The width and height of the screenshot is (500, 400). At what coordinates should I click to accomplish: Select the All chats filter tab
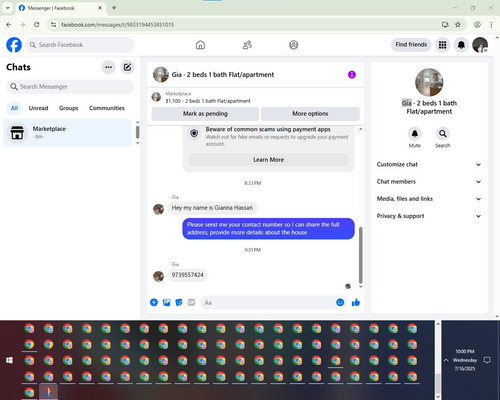(x=14, y=108)
